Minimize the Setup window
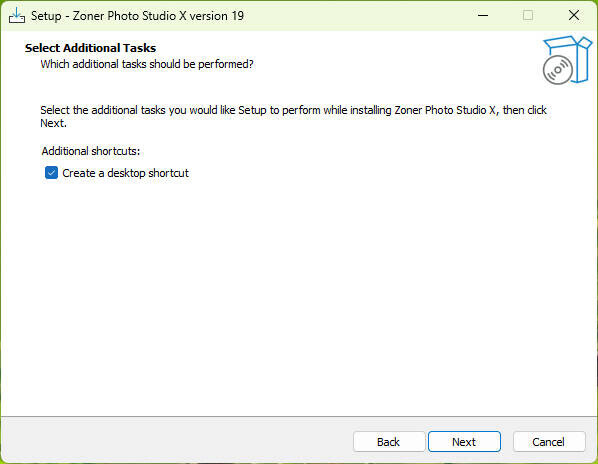Viewport: 598px width, 464px height. point(483,16)
